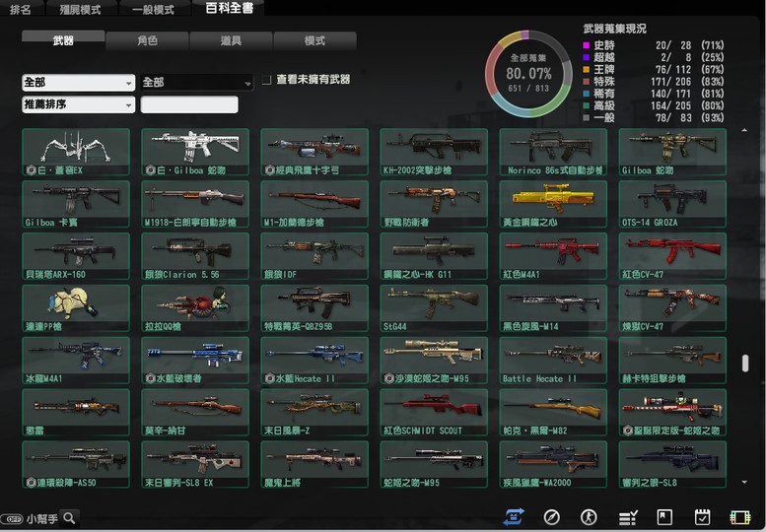Open the calendar check icon
Viewport: 766px width, 532px height.
pos(703,517)
